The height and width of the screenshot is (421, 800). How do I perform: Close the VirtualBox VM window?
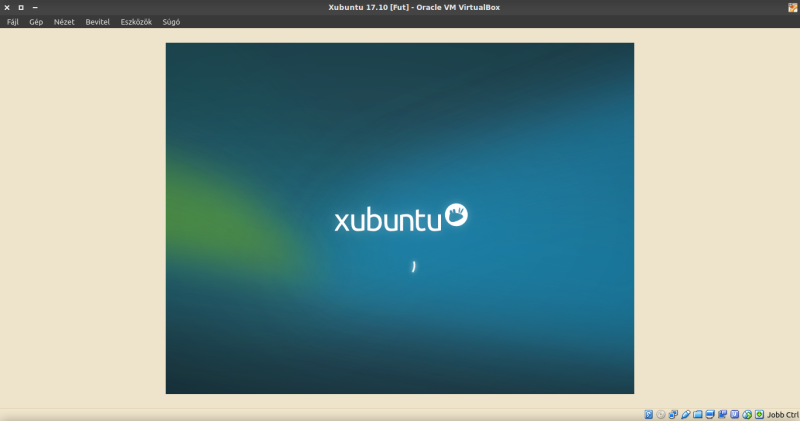click(7, 7)
